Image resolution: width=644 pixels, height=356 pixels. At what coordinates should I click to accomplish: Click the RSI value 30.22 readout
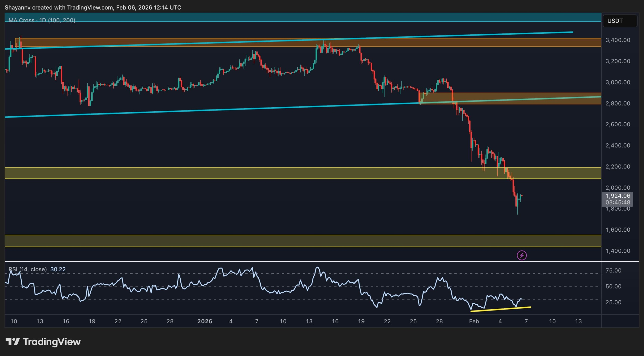click(58, 269)
